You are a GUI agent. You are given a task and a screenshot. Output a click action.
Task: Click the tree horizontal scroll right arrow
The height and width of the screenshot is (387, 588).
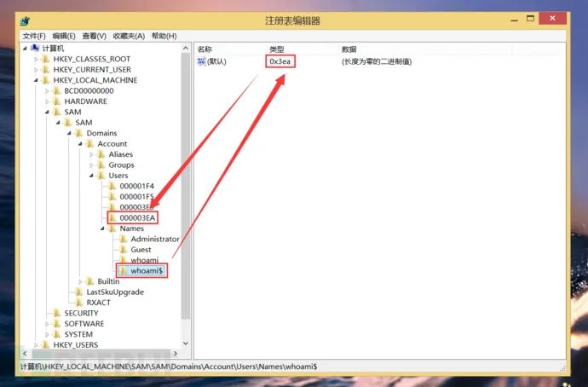point(176,353)
